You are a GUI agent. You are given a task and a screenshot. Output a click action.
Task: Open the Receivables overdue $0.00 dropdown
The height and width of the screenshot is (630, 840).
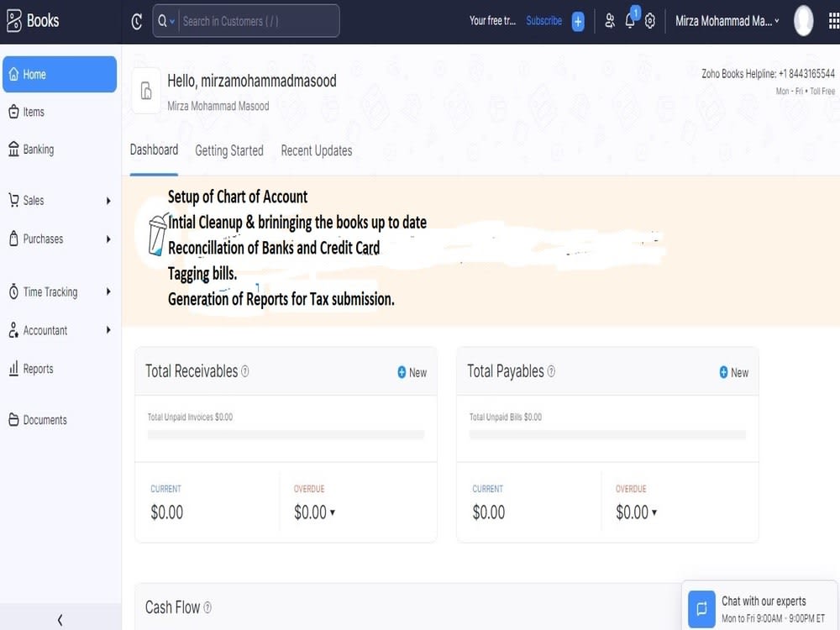pos(314,512)
